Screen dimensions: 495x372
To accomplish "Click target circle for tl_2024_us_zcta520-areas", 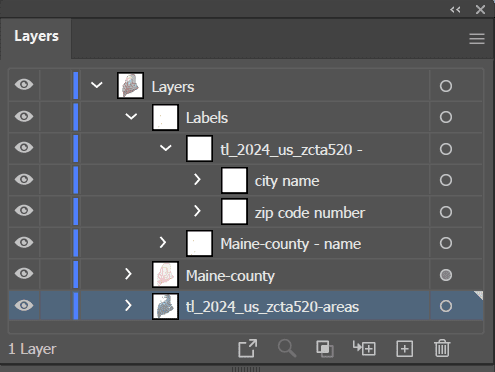I will click(446, 306).
